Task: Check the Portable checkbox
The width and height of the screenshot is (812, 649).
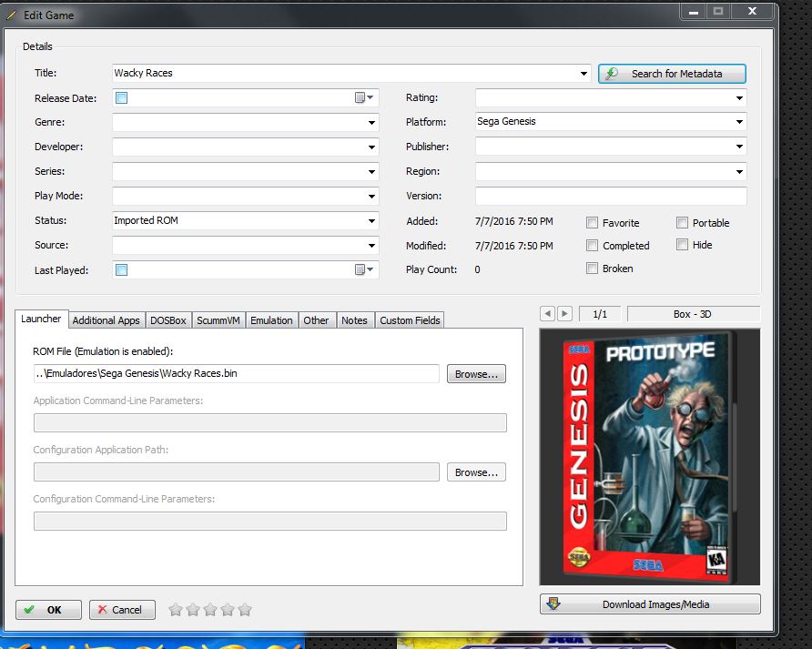Action: coord(682,223)
